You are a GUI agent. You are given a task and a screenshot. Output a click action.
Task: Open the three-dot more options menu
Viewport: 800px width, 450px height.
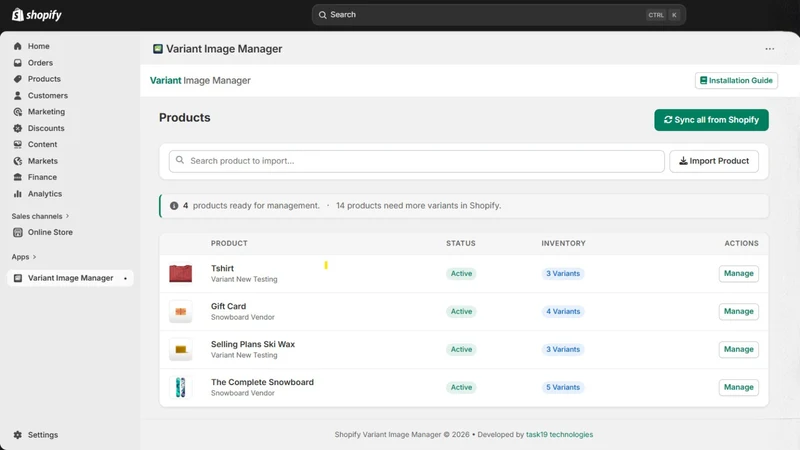(x=769, y=49)
